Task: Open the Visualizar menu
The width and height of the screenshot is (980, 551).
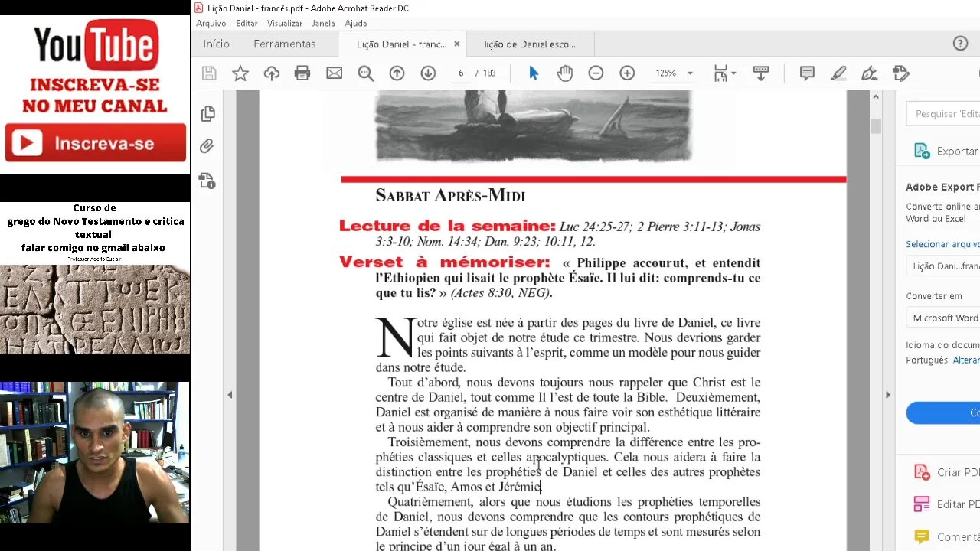Action: click(284, 24)
